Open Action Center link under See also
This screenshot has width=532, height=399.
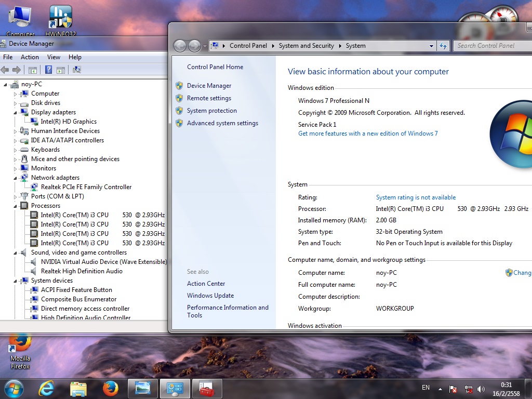(206, 284)
